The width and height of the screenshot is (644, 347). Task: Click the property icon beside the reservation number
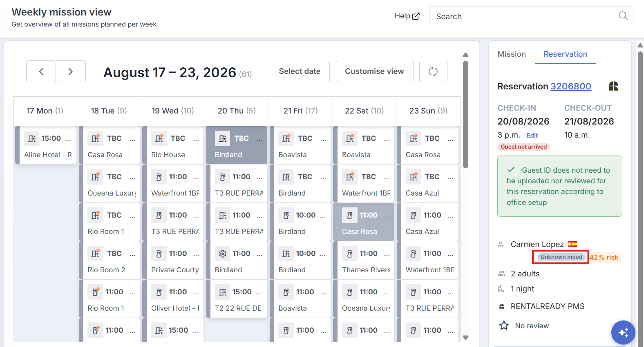pos(613,86)
